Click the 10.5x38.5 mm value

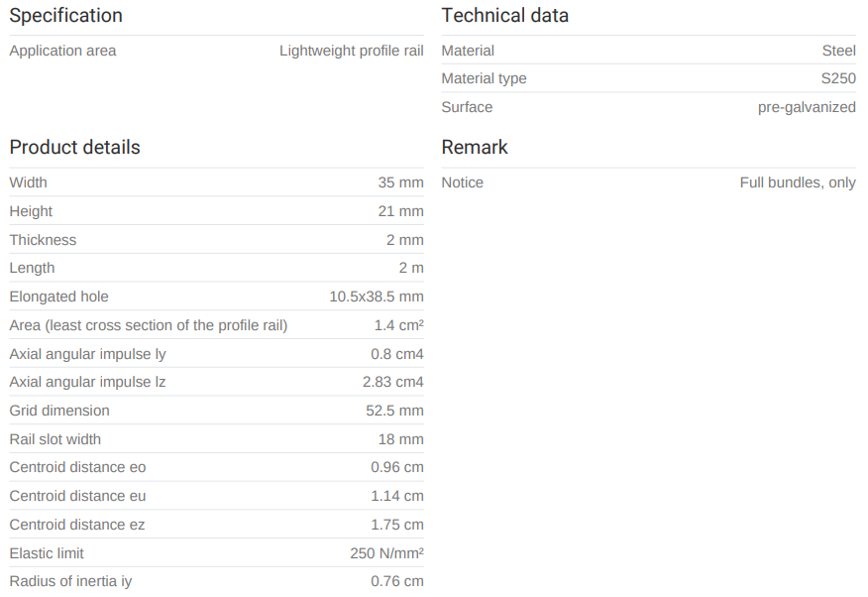tap(376, 297)
